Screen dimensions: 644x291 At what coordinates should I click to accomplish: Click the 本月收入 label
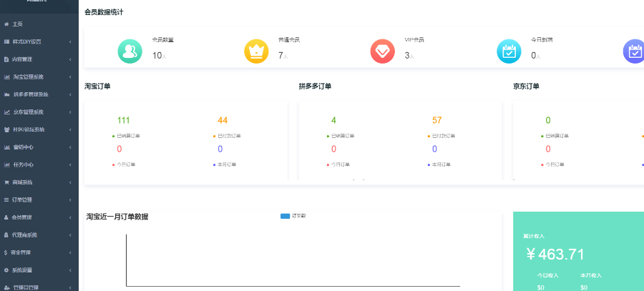(x=591, y=275)
